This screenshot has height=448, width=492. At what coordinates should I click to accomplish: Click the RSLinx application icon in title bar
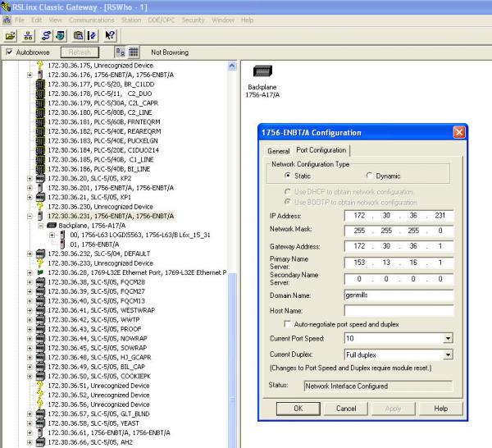[x=6, y=7]
